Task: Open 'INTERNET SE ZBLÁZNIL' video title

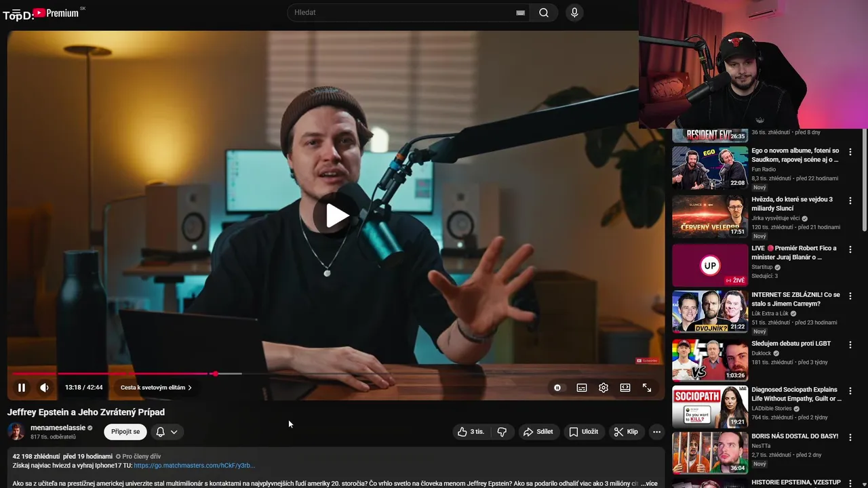Action: [795, 300]
